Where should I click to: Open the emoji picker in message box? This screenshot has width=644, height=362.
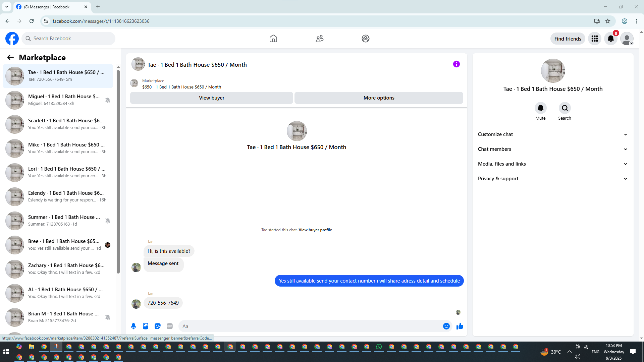pyautogui.click(x=446, y=326)
